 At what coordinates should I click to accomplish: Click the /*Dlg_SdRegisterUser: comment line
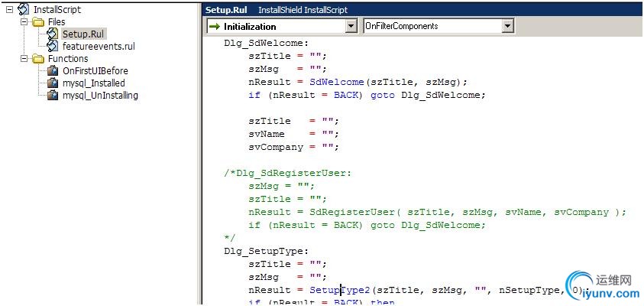(288, 173)
